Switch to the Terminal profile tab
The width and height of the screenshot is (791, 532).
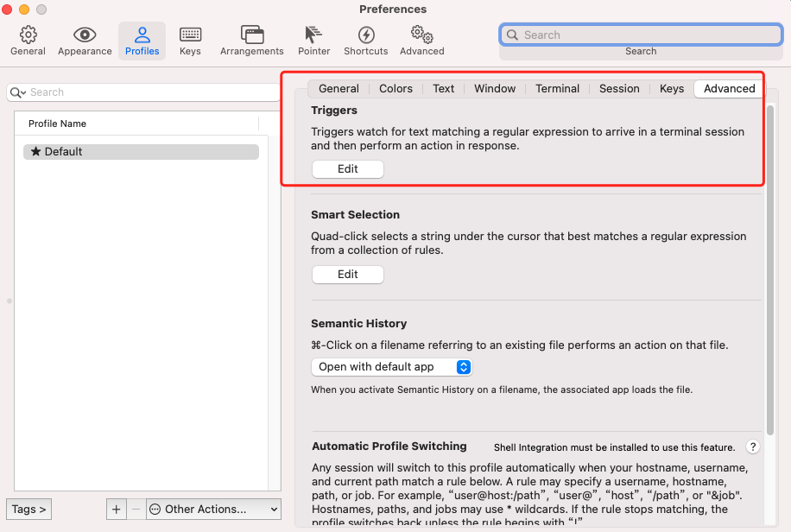(557, 88)
